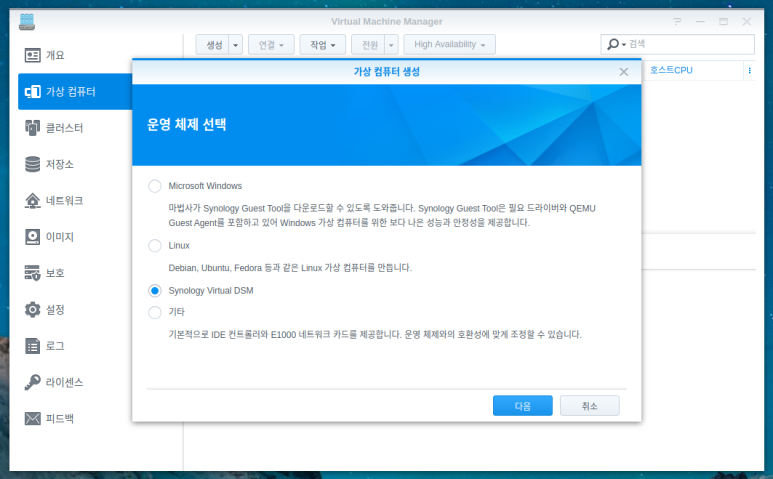Click the 클러스터 menu label
Viewport: 773px width, 479px height.
65,128
